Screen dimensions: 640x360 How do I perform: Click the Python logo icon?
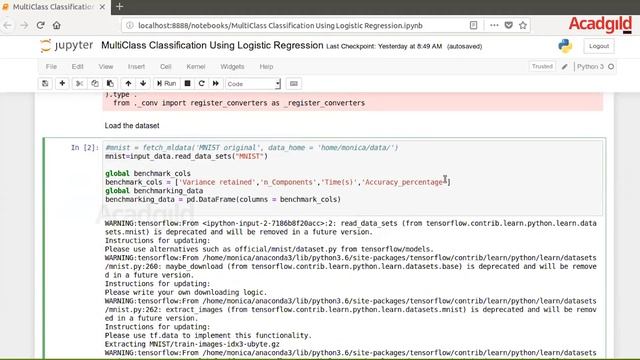tap(565, 46)
